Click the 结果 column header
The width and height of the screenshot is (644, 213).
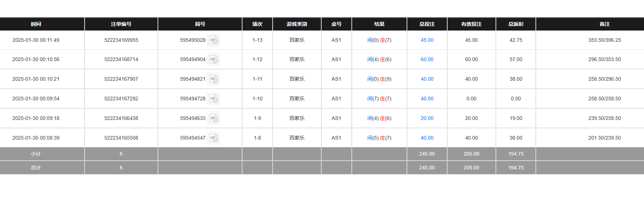point(379,24)
